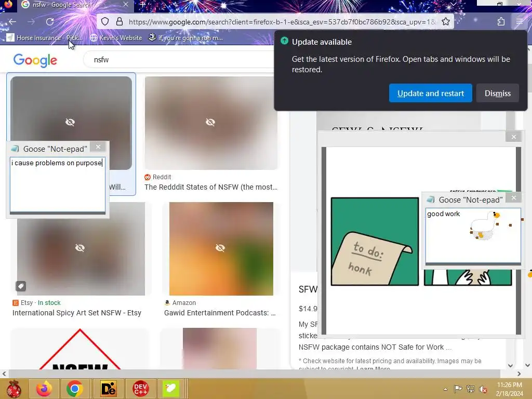Image resolution: width=532 pixels, height=399 pixels.
Task: Open Kevin's Website bookmark
Action: click(x=116, y=37)
